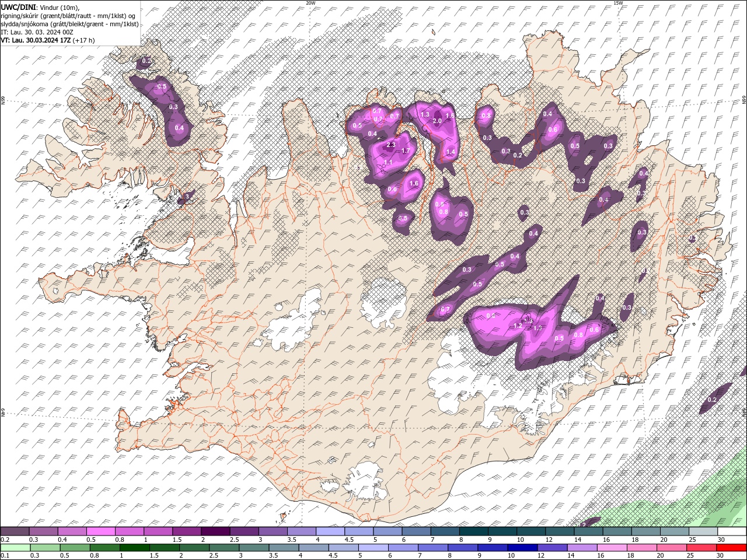
Task: Click the periwinkle swatch labeled 4 on the snow scale
Action: pos(330,531)
